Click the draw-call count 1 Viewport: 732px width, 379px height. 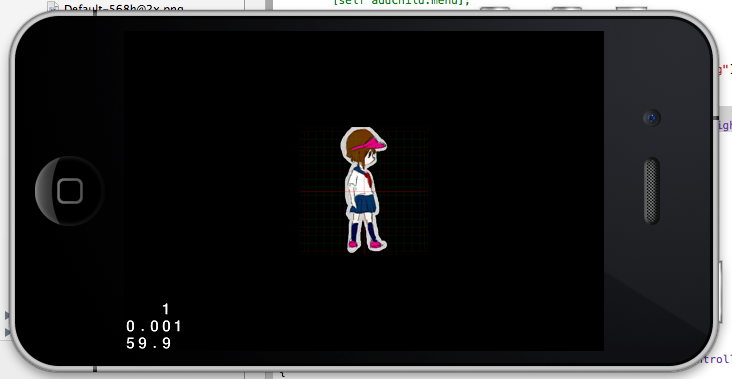coord(166,309)
